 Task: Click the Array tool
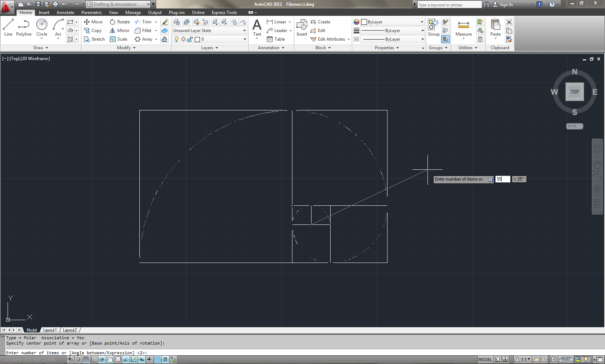(144, 39)
